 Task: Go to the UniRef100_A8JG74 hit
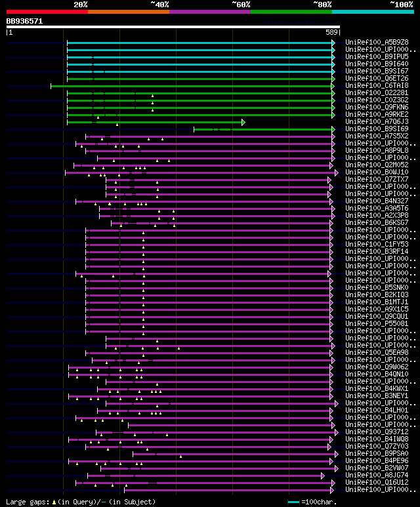click(377, 475)
